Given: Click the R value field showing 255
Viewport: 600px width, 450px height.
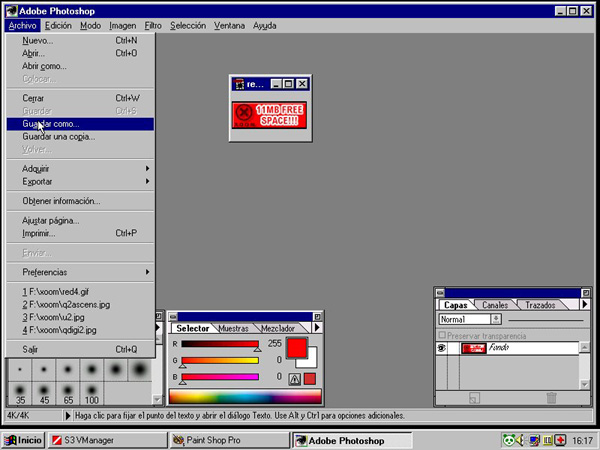Looking at the screenshot, I should point(274,343).
